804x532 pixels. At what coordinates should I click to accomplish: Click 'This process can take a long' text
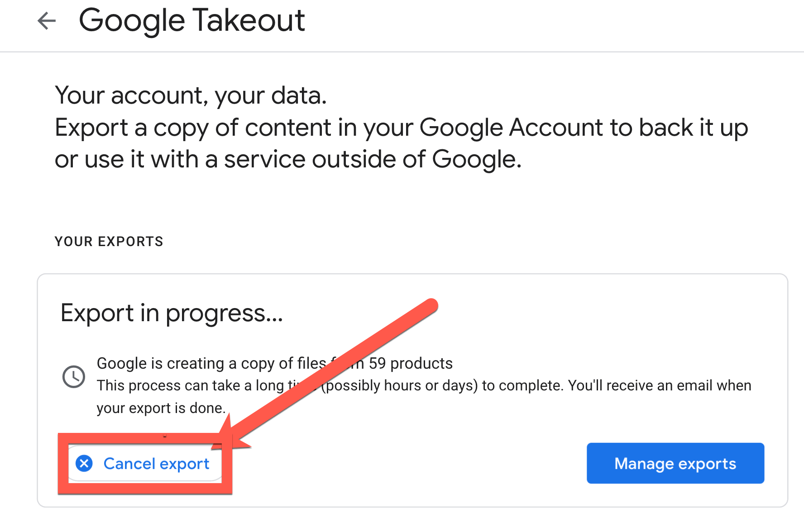[x=191, y=385]
